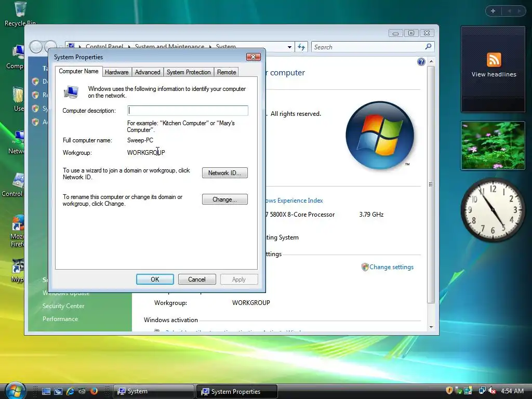Switch to the Hardware tab

coord(116,72)
